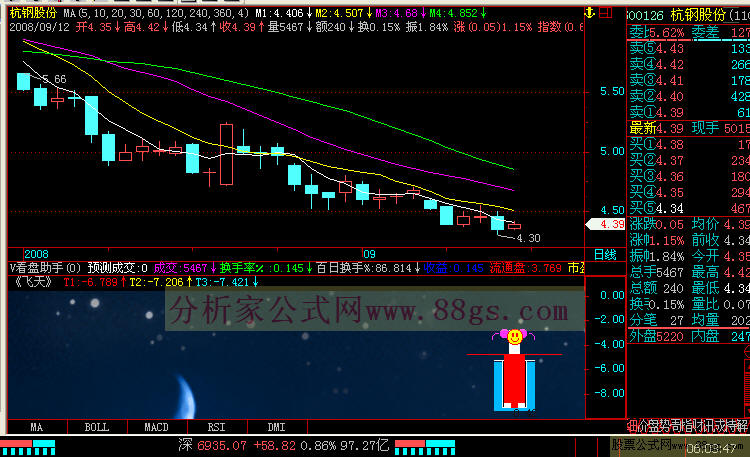Screen dimensions: 750x457
Task: Click the yellow anchor icon above the price axis
Action: (590, 13)
